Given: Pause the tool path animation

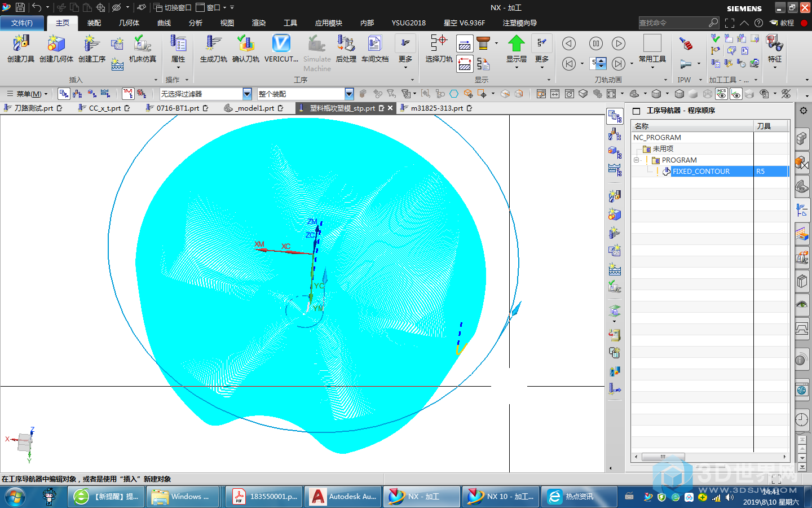Looking at the screenshot, I should [596, 43].
